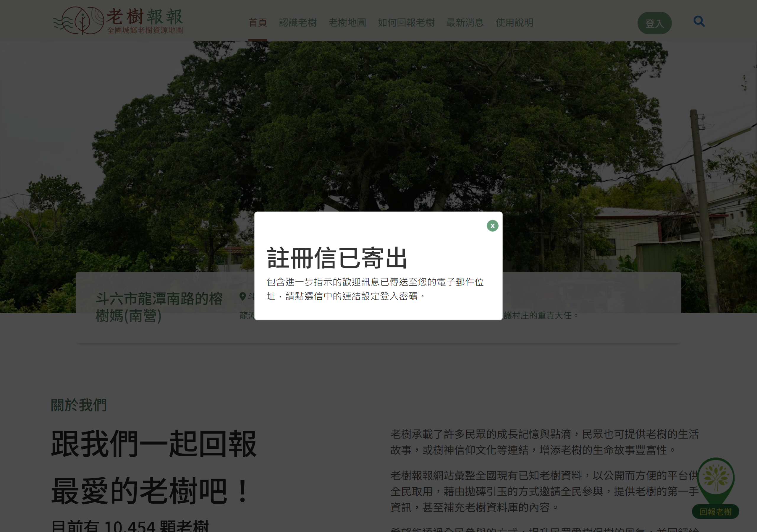Click the text 護村庄的重責大任 in the card
The image size is (757, 532).
click(537, 315)
